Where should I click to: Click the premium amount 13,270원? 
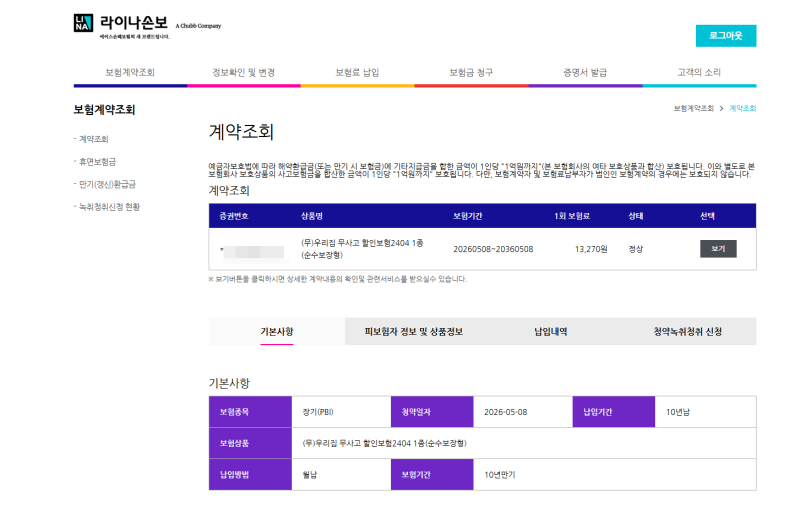591,249
